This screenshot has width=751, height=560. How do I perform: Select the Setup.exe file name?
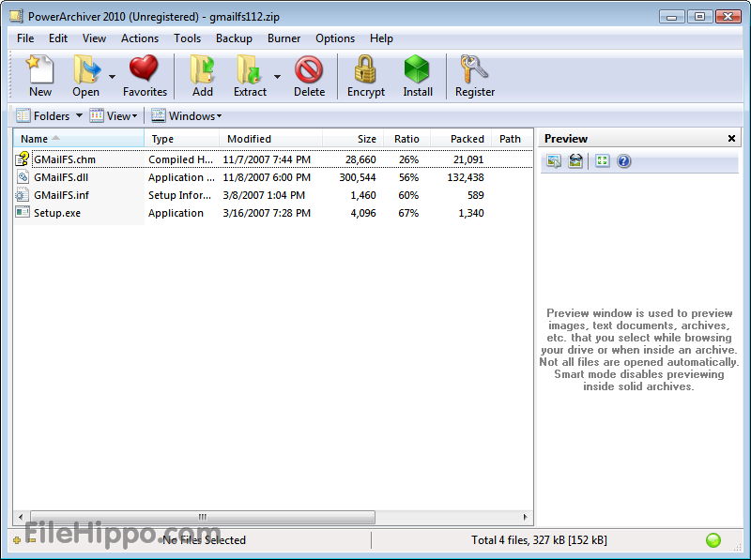57,213
